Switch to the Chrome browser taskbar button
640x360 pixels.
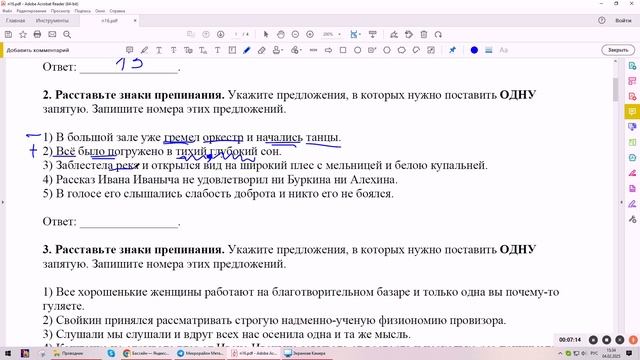pos(147,353)
